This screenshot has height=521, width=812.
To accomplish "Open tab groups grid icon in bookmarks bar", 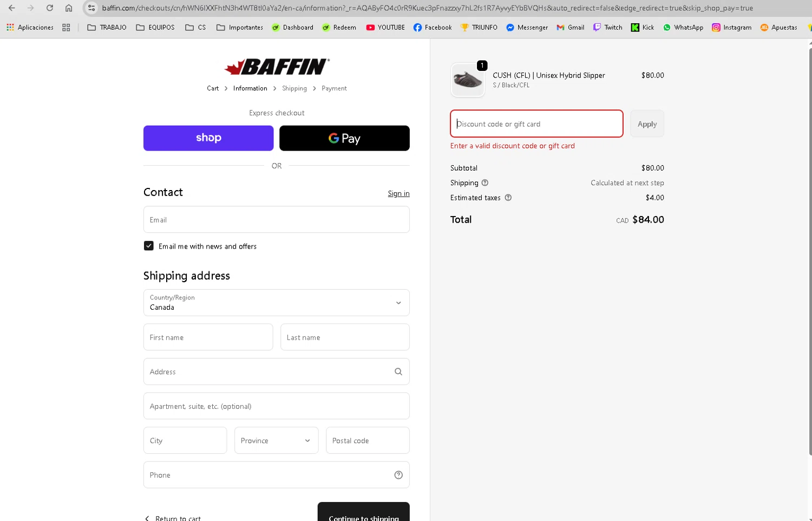I will (66, 27).
